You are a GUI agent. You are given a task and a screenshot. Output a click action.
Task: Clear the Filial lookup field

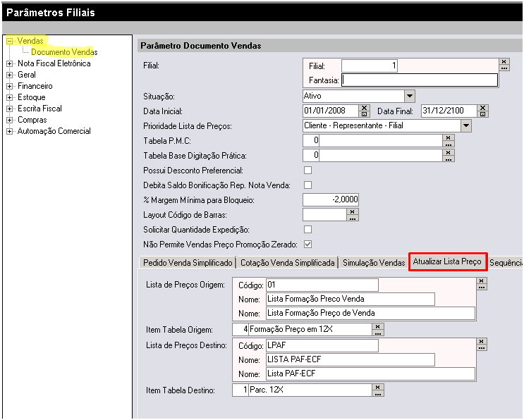point(504,61)
